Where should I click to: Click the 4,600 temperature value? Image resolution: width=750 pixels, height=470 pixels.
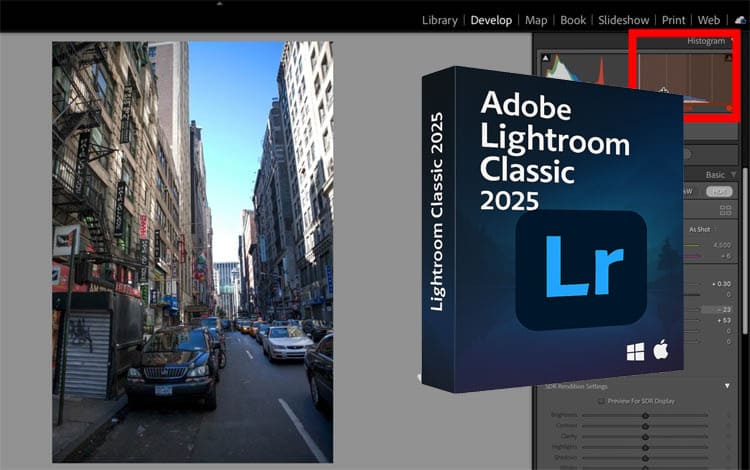721,245
